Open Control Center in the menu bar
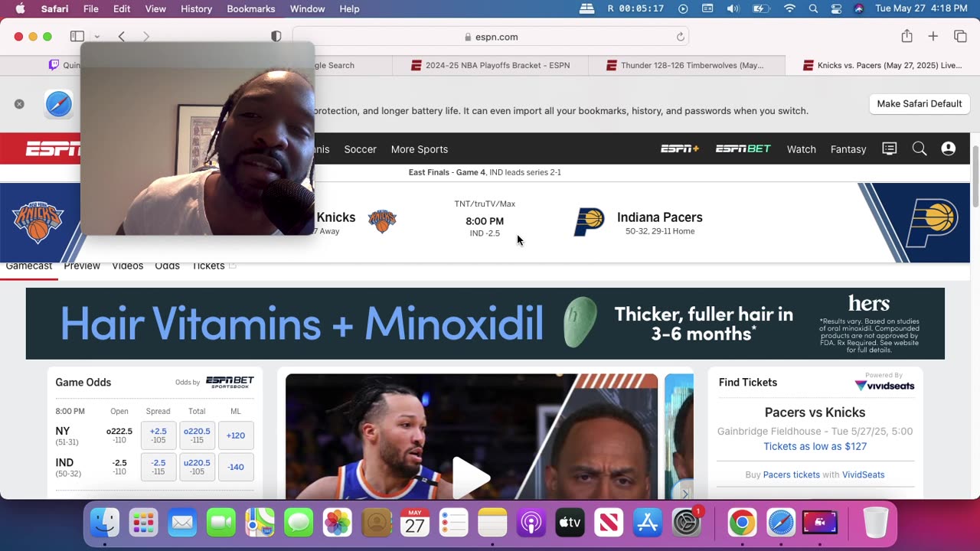This screenshot has height=551, width=980. pos(836,8)
